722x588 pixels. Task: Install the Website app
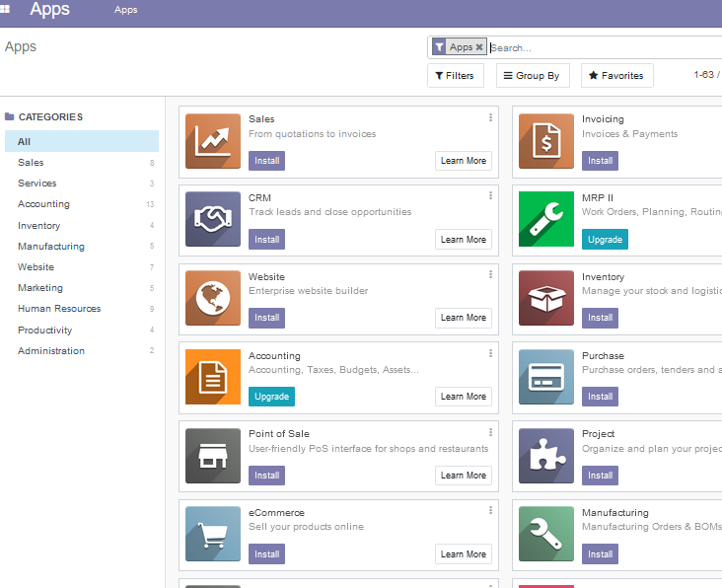tap(266, 318)
